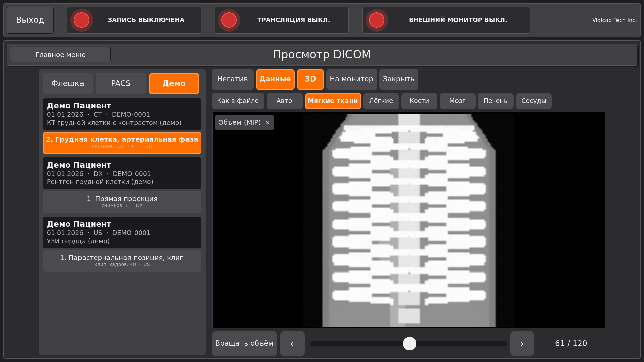Select the Мягкие ткани window preset
The width and height of the screenshot is (644, 362).
point(333,101)
